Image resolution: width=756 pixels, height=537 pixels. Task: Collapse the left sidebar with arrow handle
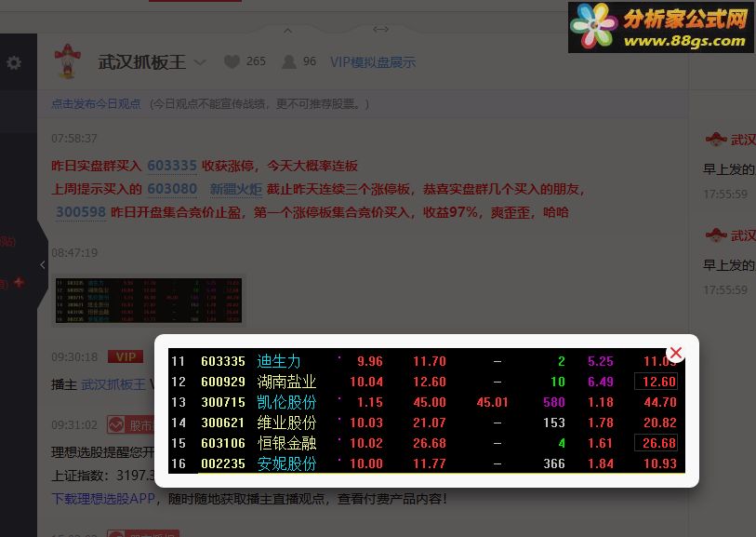[x=43, y=265]
